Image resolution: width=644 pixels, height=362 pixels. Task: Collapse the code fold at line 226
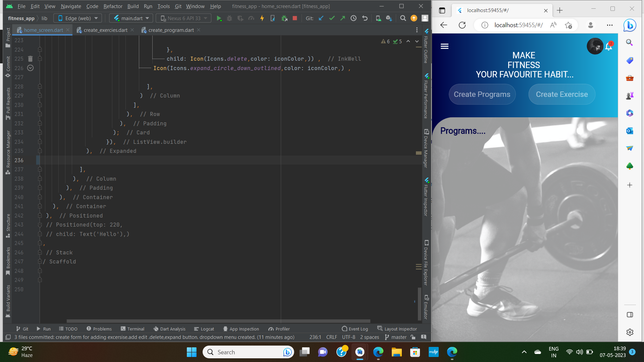tap(31, 68)
